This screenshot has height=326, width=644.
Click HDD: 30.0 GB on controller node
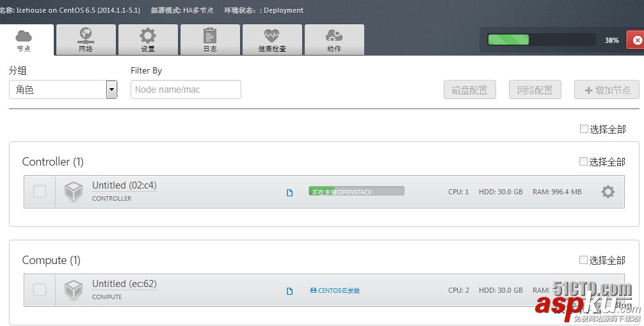click(x=501, y=192)
